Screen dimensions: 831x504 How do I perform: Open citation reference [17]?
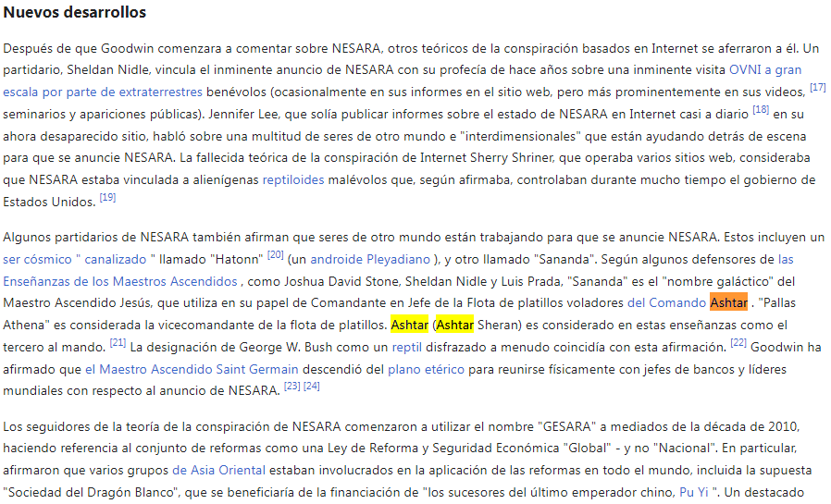click(818, 87)
